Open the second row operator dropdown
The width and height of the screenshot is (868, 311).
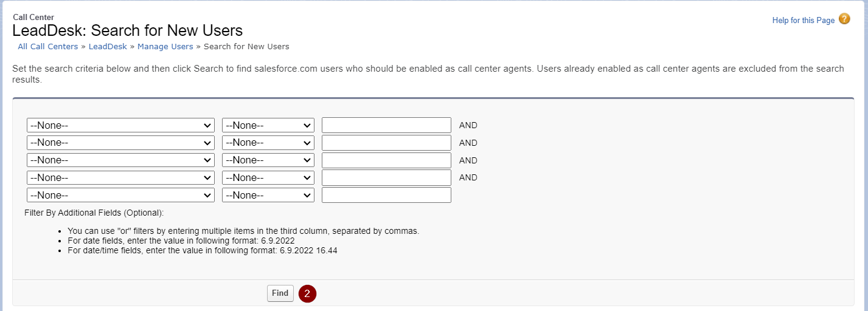coord(268,143)
